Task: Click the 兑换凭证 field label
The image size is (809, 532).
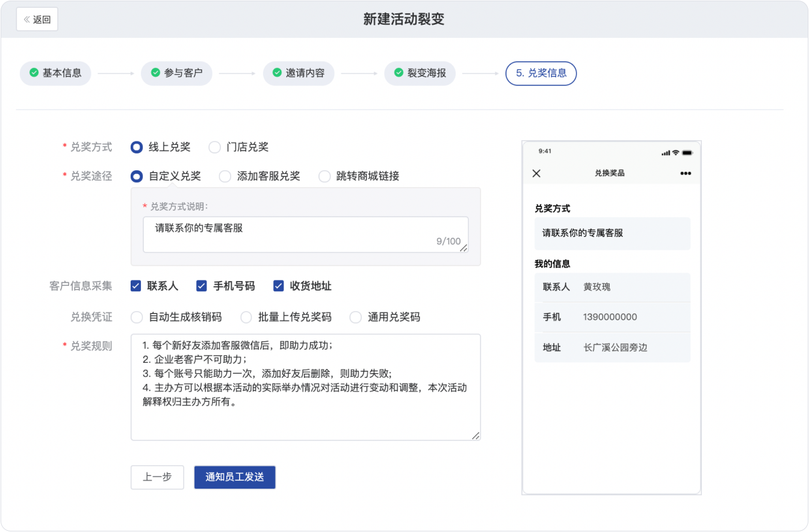Action: pyautogui.click(x=91, y=317)
